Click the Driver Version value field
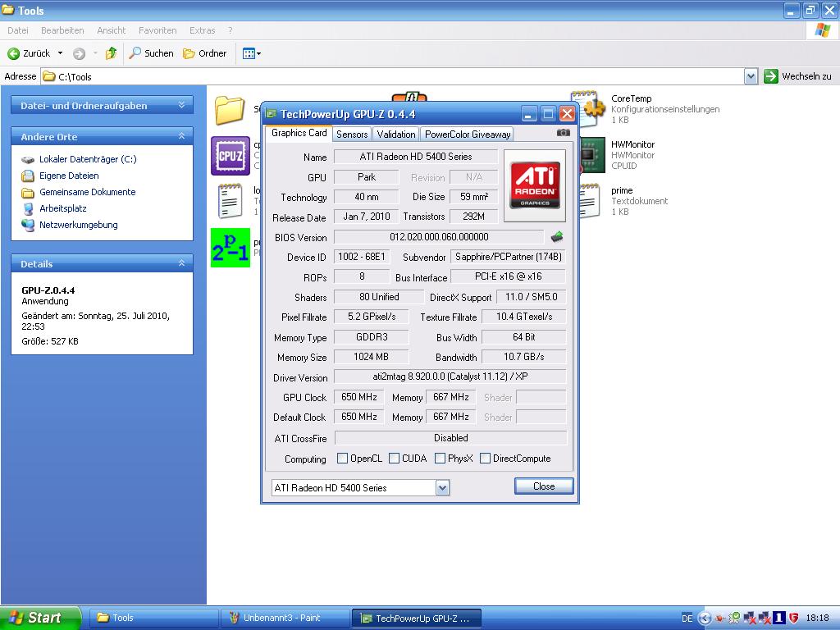 click(x=450, y=377)
